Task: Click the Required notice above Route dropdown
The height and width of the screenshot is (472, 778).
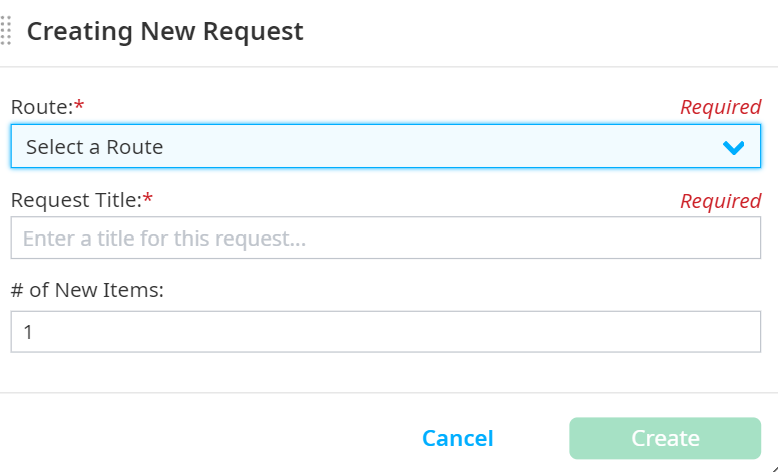Action: pos(720,107)
